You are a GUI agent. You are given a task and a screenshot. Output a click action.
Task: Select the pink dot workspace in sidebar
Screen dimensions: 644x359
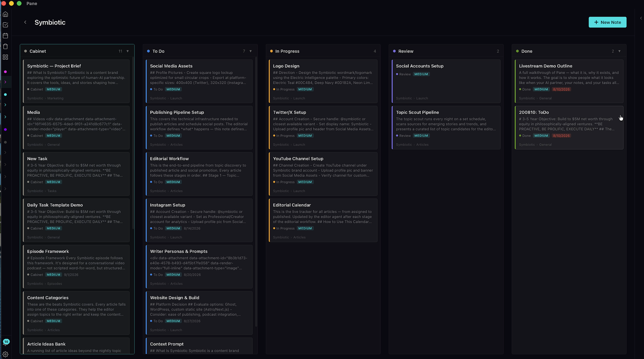[5, 72]
